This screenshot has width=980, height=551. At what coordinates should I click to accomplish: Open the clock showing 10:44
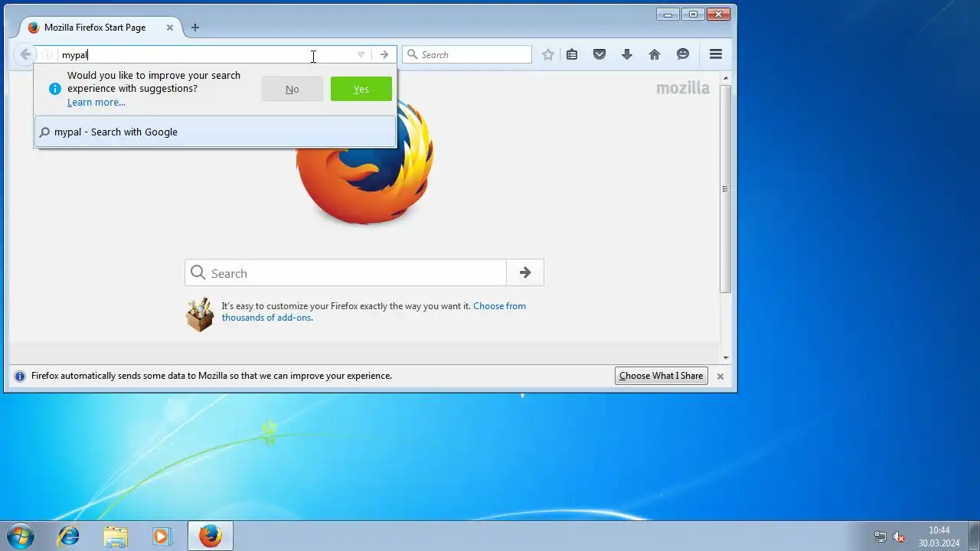point(939,536)
